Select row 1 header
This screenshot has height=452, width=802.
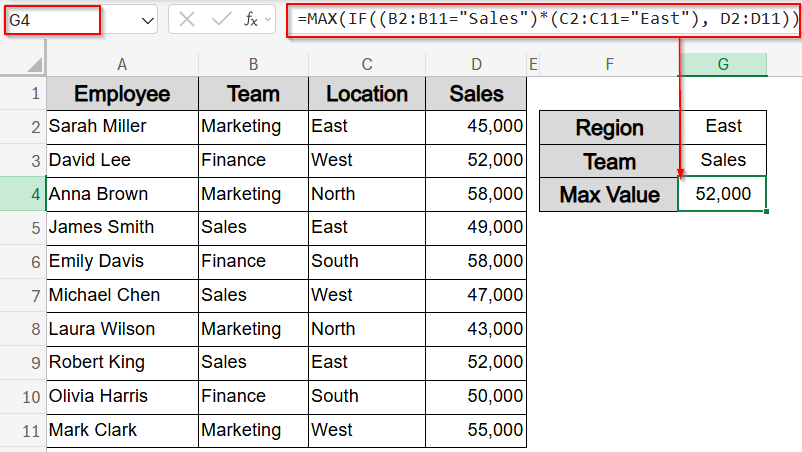(x=23, y=94)
